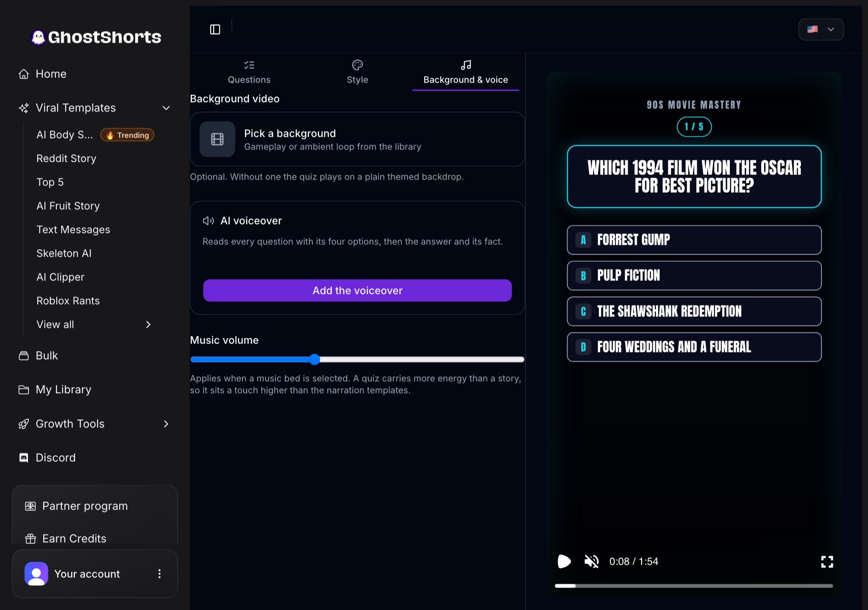Select the Background & voice tab
This screenshot has width=868, height=610.
click(466, 72)
